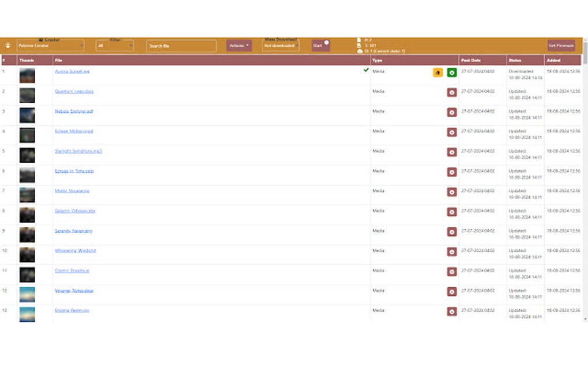Open the download icon for Aurora Sunset
Screen dimensions: 588x368
(438, 73)
